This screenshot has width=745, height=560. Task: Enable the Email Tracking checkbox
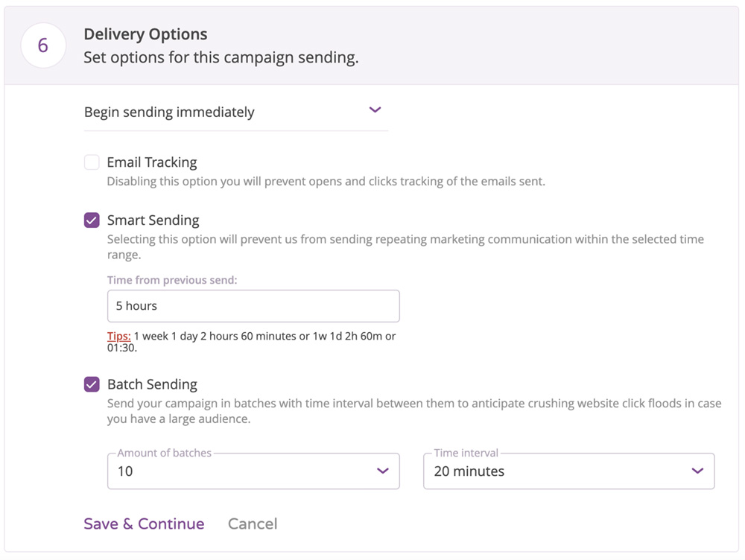tap(92, 162)
